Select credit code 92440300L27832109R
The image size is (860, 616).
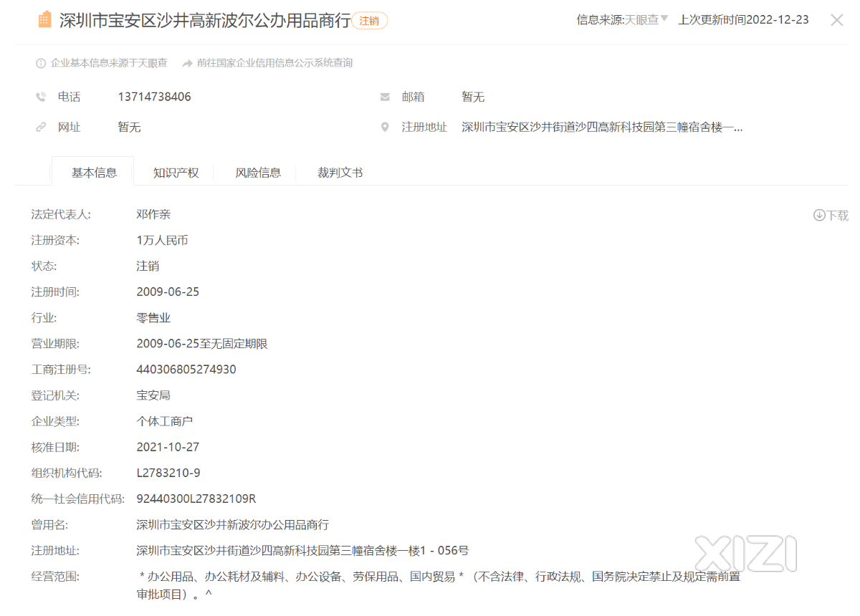(196, 499)
